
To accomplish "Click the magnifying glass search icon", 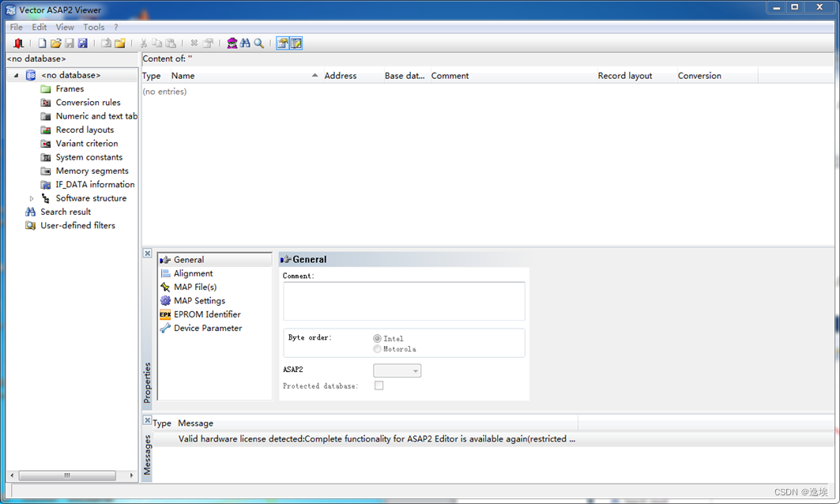I will [258, 43].
